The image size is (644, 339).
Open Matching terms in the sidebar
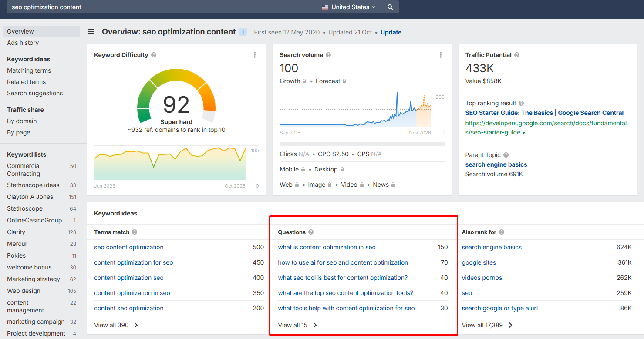[x=29, y=70]
